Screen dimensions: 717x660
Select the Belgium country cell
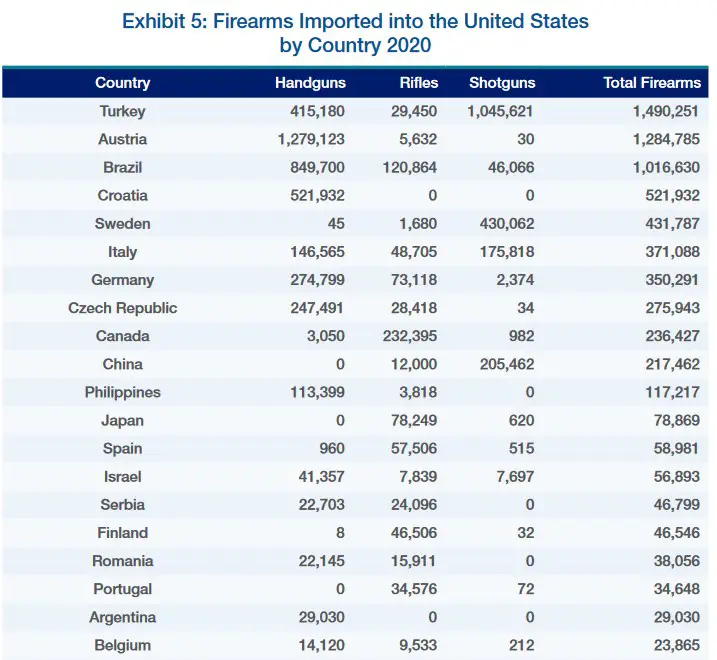tap(123, 645)
